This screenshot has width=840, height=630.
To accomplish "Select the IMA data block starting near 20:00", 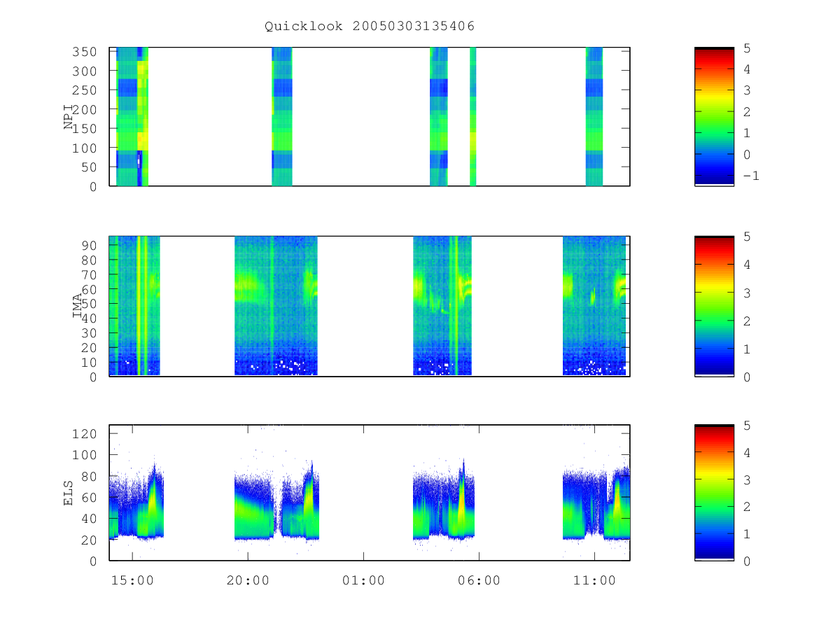I will 276,306.
